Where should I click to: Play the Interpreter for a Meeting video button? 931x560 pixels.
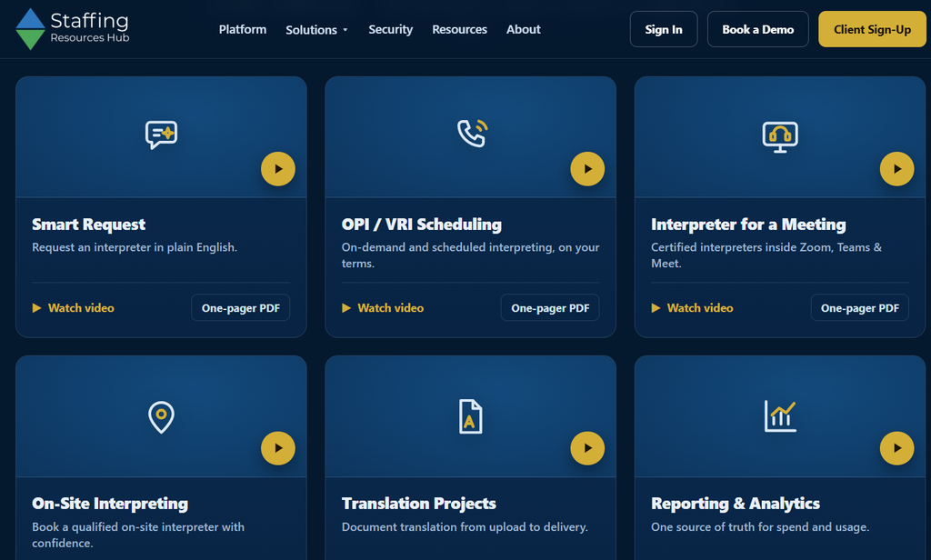tap(896, 169)
